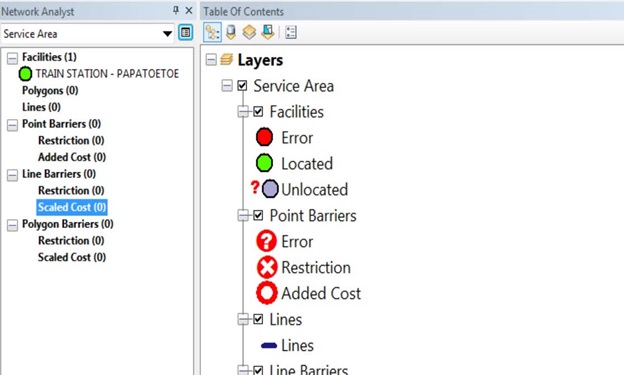Open Network Analyst layer properties button

click(185, 33)
